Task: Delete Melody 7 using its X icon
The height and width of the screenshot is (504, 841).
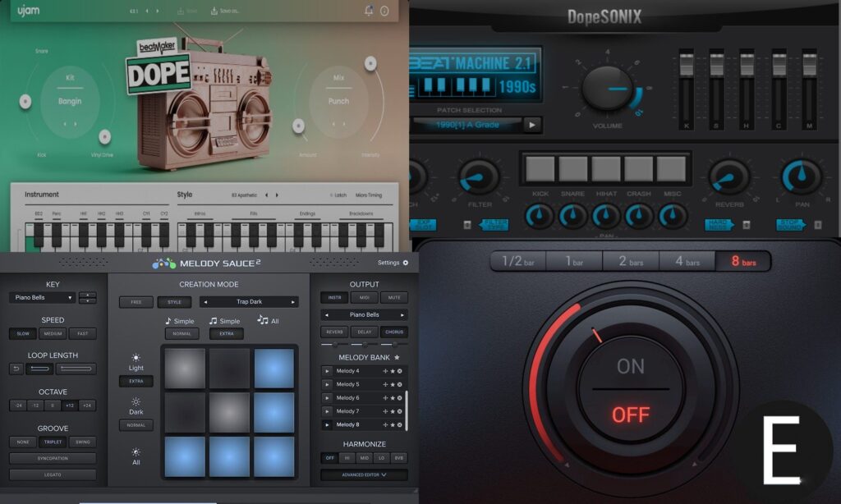Action: (400, 411)
